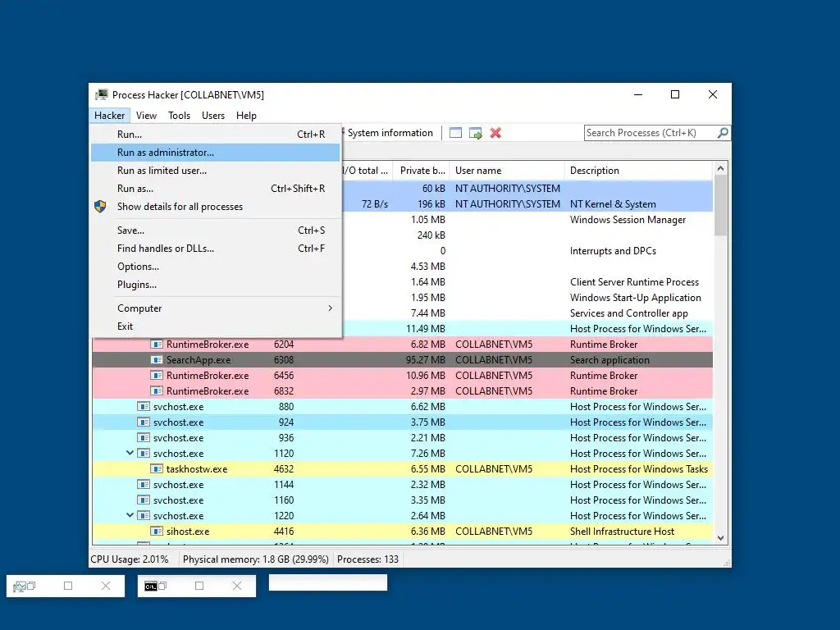This screenshot has height=630, width=840.
Task: Sort by Description column header
Action: pos(638,171)
